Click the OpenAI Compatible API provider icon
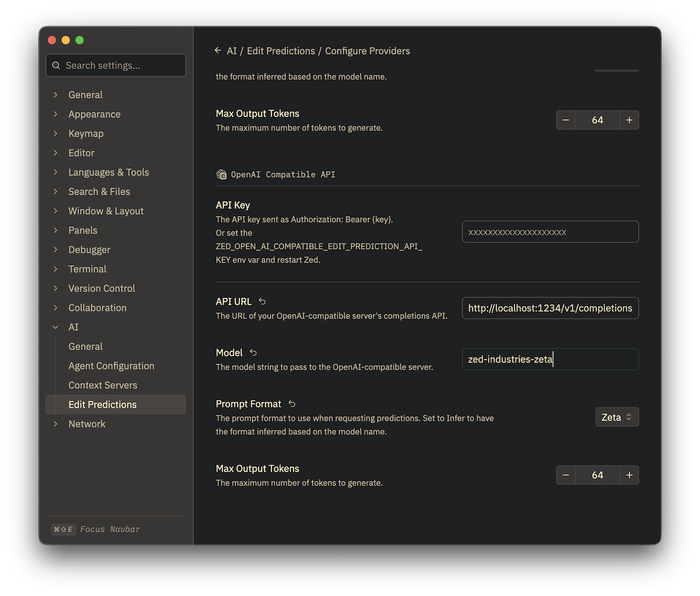Viewport: 700px width, 596px height. pyautogui.click(x=221, y=174)
